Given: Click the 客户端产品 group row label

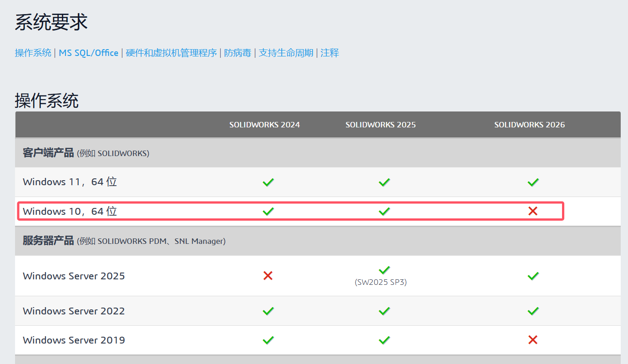Looking at the screenshot, I should (x=48, y=153).
